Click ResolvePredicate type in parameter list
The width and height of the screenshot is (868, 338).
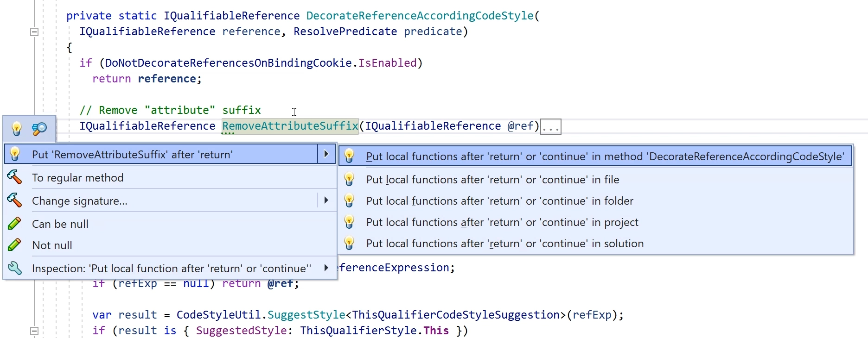coord(345,31)
